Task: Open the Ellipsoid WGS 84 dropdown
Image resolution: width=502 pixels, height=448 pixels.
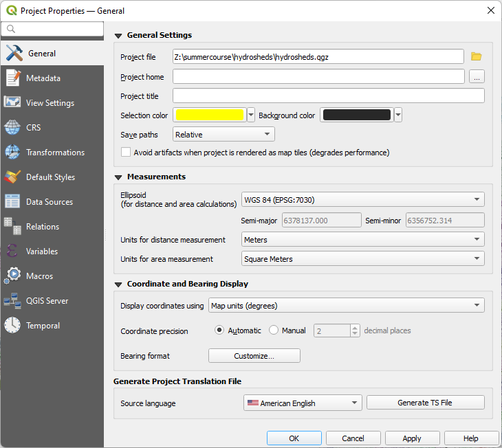Action: [362, 200]
